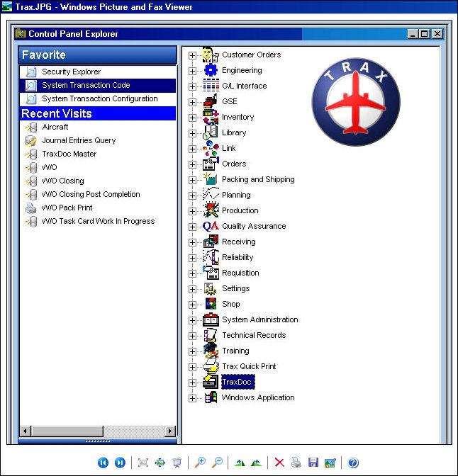
Task: Expand the TraxDoc tree node
Action: (192, 382)
